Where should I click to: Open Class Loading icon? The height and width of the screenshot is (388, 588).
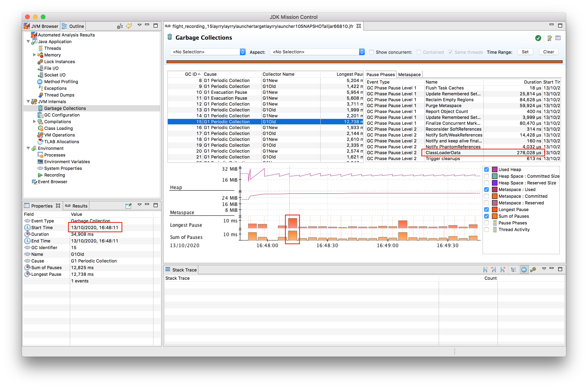coord(40,128)
